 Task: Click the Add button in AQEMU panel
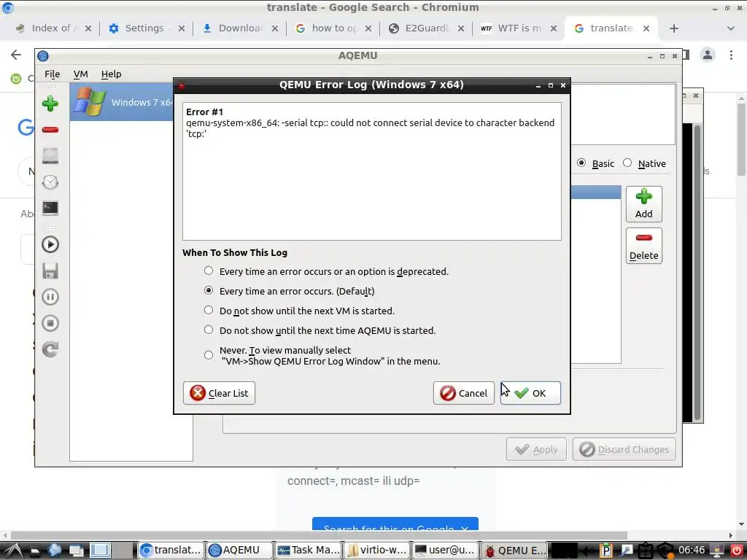(x=643, y=204)
